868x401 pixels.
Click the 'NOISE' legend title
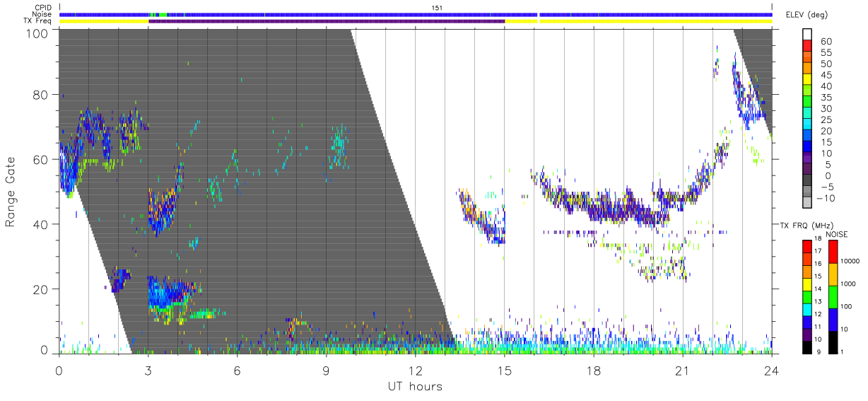(837, 233)
